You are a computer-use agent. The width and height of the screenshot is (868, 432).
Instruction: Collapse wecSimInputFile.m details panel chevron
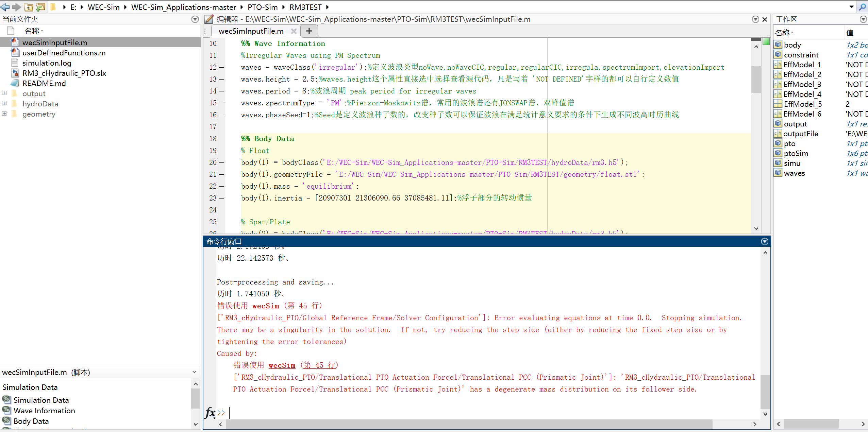(194, 372)
